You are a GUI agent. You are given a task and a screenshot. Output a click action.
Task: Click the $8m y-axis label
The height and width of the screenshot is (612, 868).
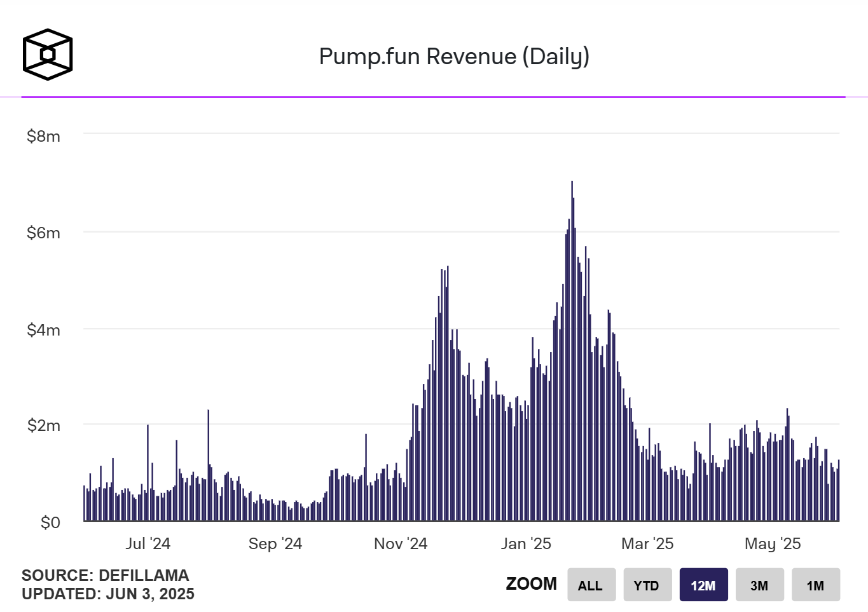(43, 136)
